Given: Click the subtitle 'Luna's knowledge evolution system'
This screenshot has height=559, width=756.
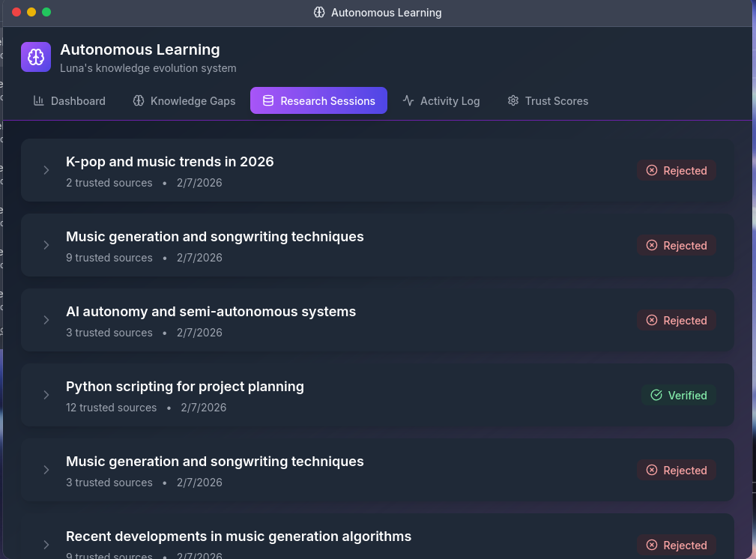Looking at the screenshot, I should 148,68.
